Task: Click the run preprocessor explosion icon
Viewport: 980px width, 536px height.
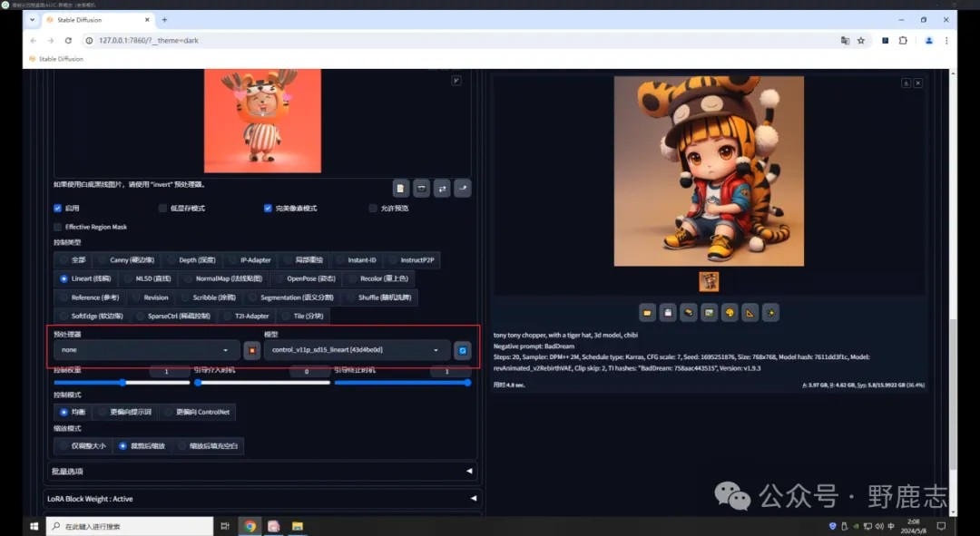Action: coord(252,350)
